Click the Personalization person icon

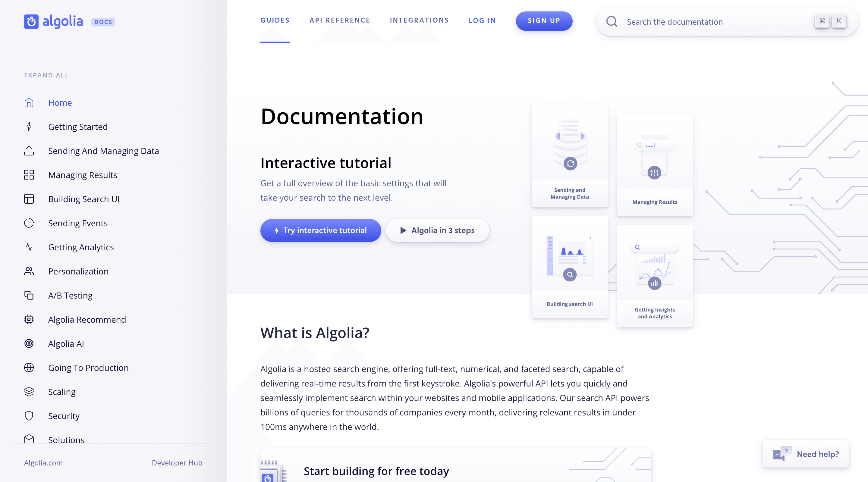point(28,271)
